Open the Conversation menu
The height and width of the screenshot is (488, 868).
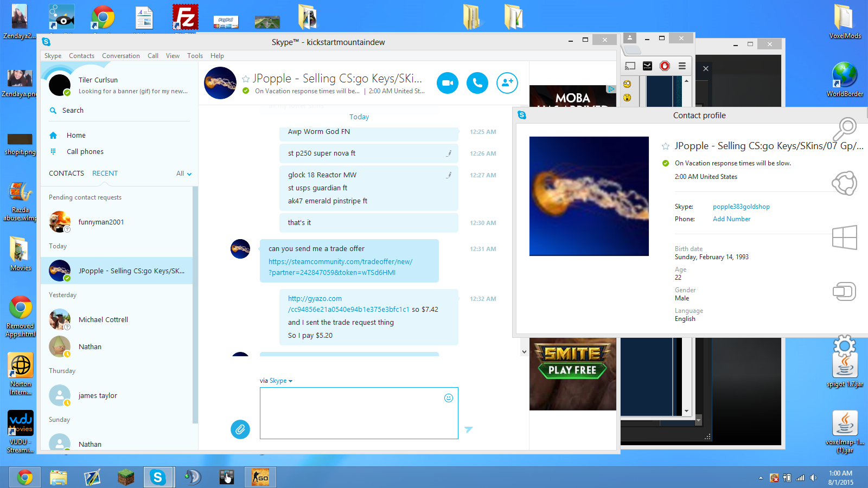tap(121, 56)
